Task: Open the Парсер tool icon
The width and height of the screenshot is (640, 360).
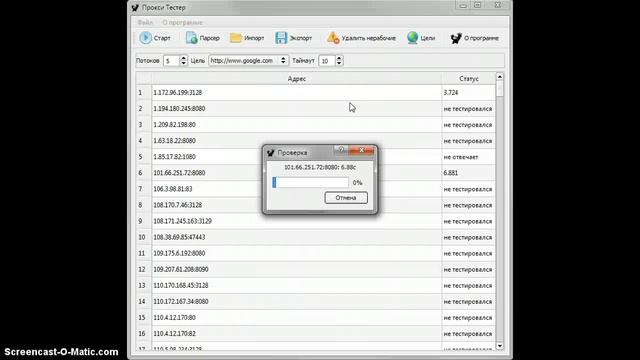Action: [x=191, y=38]
